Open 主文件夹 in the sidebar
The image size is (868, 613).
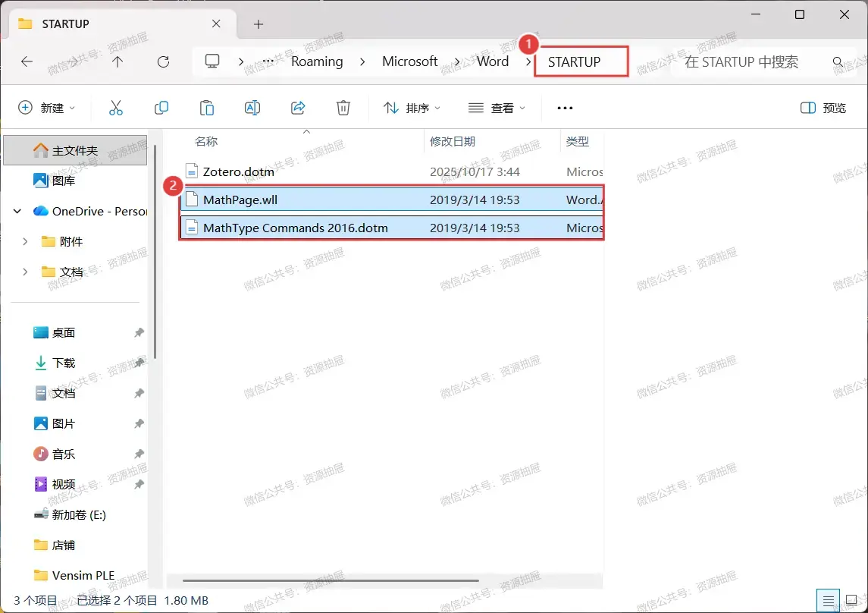(75, 150)
